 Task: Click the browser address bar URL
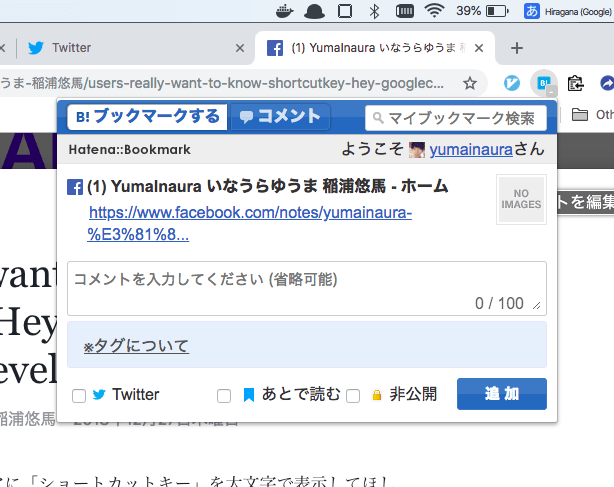coord(222,83)
